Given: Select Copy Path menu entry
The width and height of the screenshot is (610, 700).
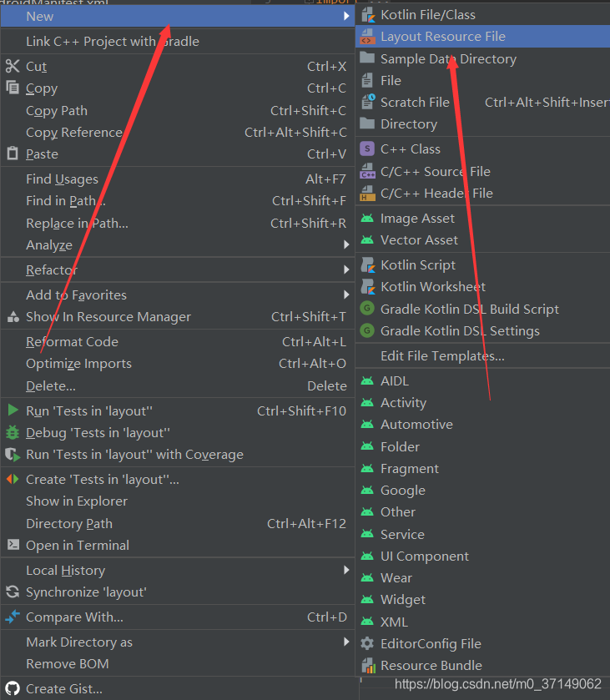Looking at the screenshot, I should coord(178,110).
